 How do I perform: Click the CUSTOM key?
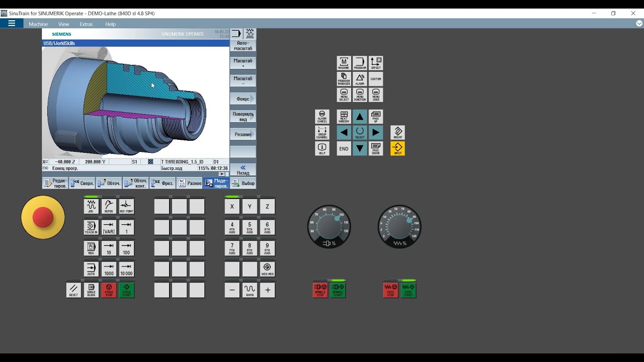(x=376, y=79)
